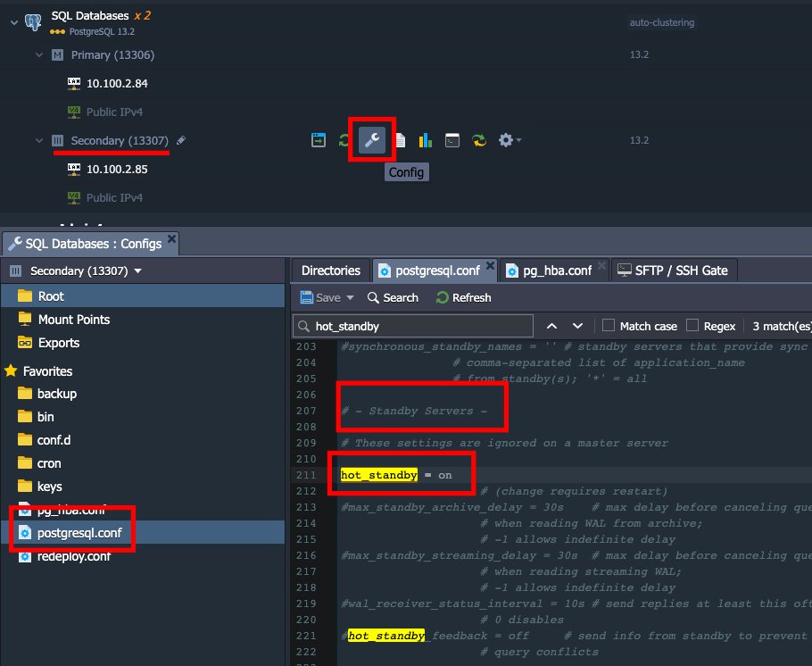Click Public IPv4 under Secondary node
This screenshot has width=812, height=666.
(x=114, y=197)
